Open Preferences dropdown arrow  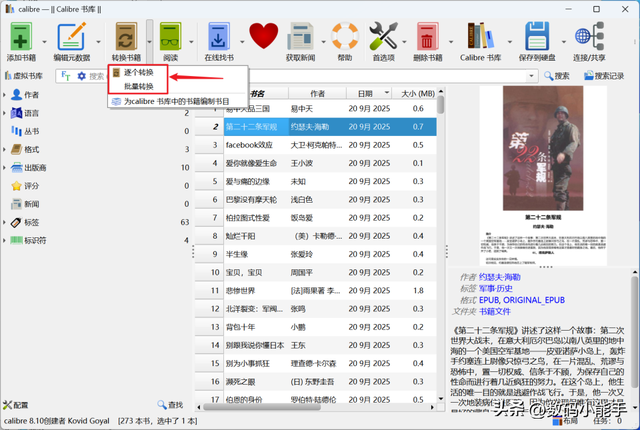coord(404,42)
